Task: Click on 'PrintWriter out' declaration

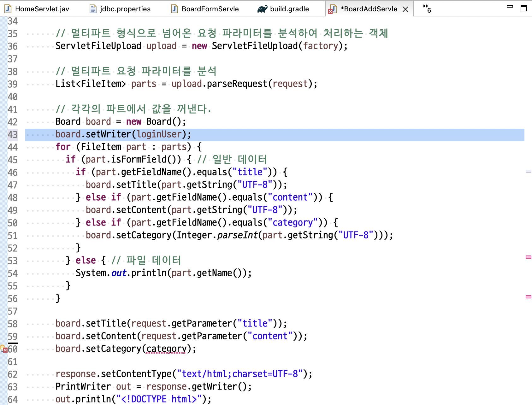Action: click(93, 387)
